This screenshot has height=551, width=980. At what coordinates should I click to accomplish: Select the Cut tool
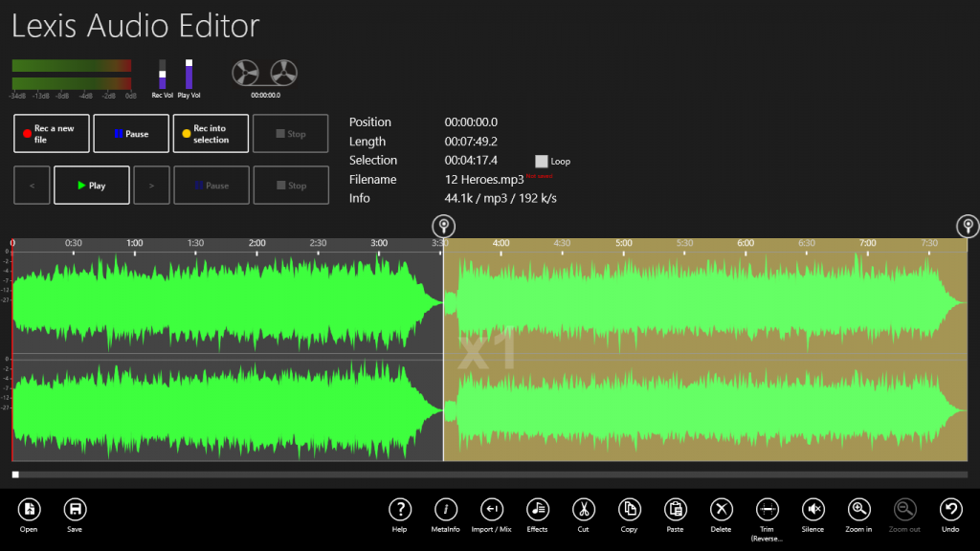point(583,510)
